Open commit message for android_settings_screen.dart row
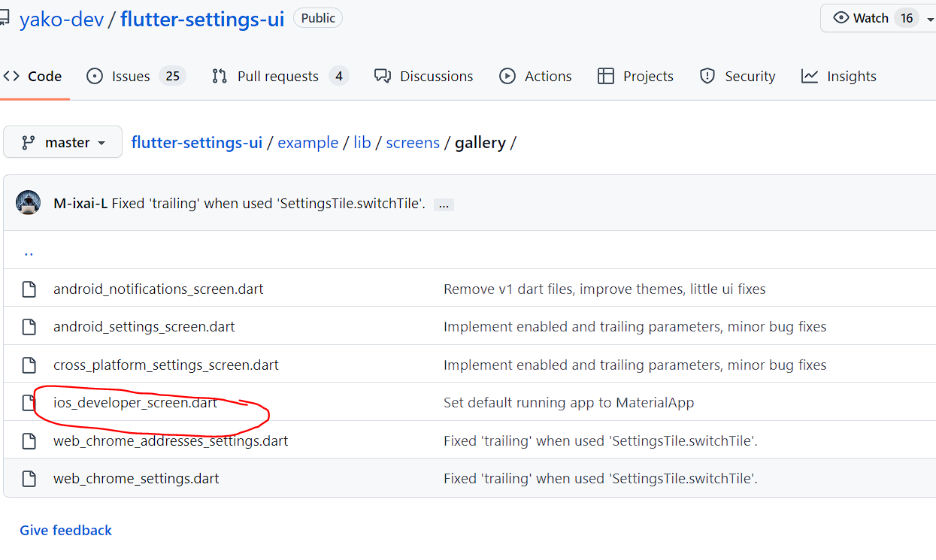 coord(635,326)
